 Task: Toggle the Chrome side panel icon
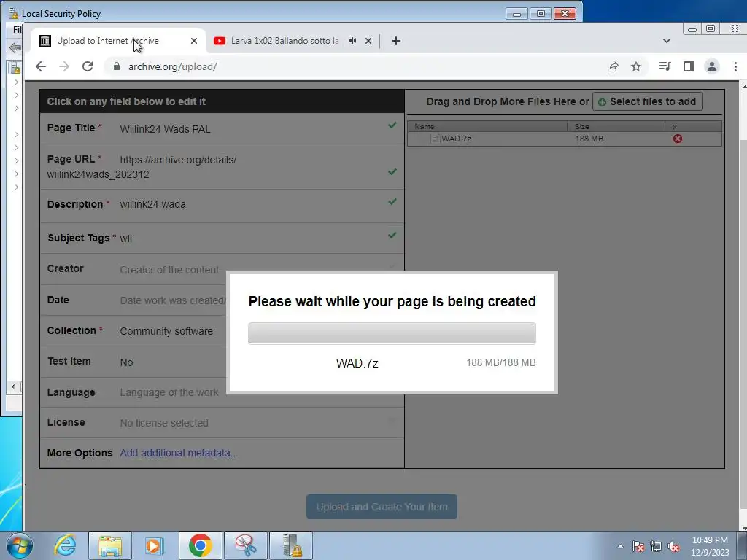689,66
